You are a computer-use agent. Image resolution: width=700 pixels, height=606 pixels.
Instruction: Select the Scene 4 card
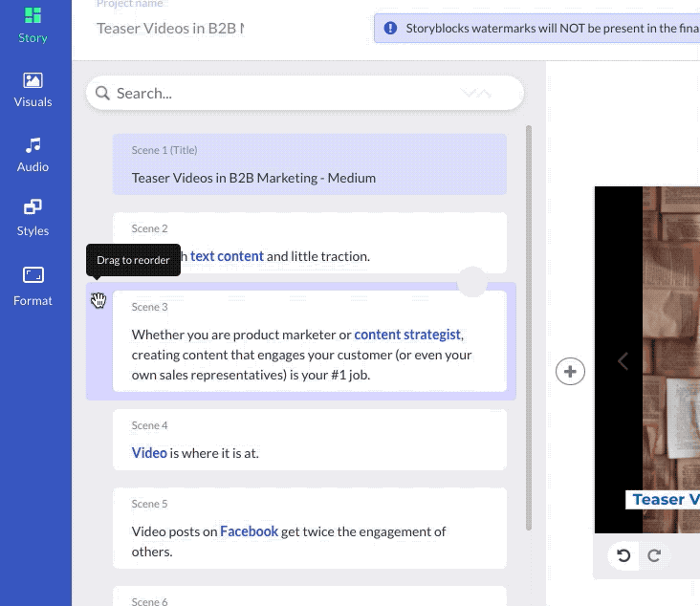[x=310, y=440]
